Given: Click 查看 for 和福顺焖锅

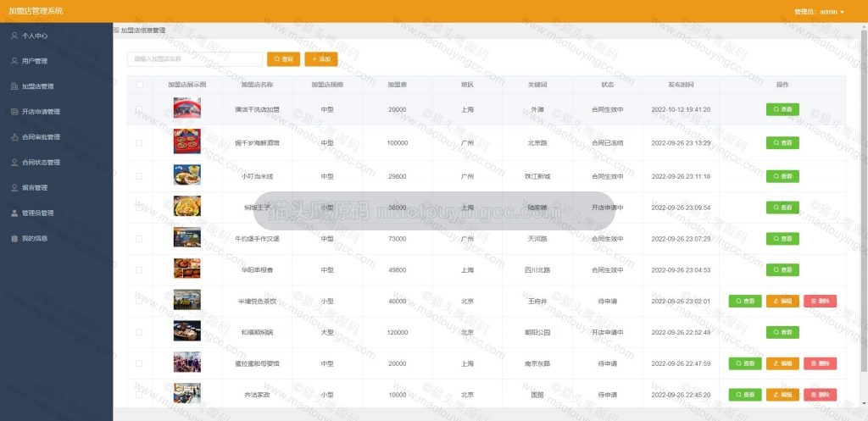Looking at the screenshot, I should [782, 333].
